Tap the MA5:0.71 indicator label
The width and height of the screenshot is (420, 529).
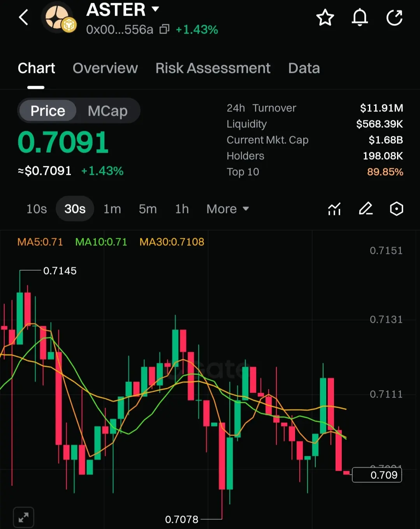(x=40, y=242)
